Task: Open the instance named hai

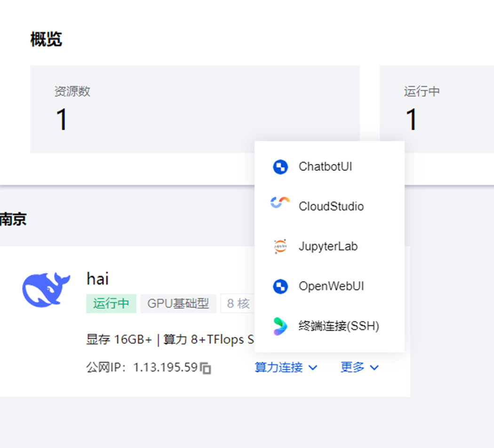Action: (x=97, y=278)
